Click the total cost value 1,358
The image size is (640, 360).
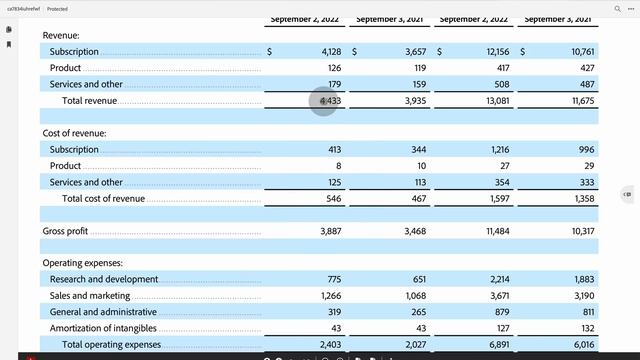[584, 199]
